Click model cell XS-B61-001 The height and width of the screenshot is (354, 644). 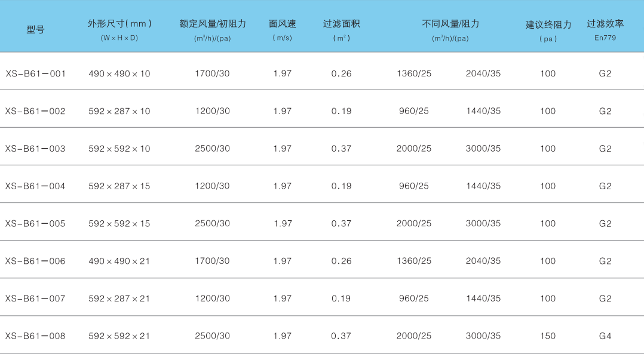35,73
